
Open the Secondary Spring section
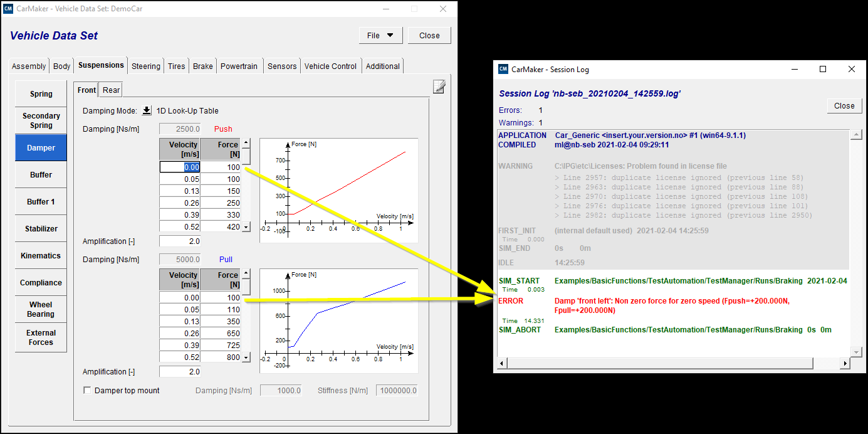(x=41, y=120)
